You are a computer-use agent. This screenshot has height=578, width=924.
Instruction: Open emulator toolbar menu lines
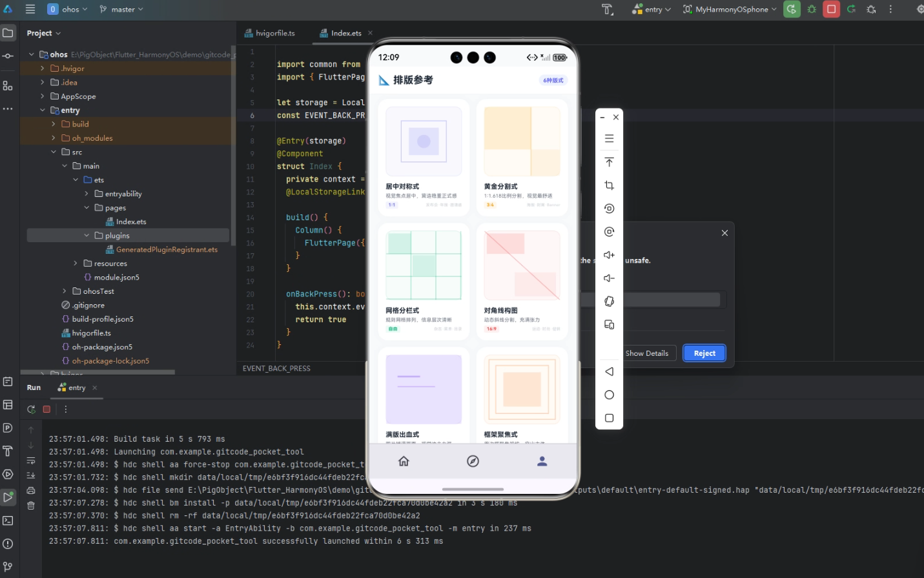pos(609,139)
